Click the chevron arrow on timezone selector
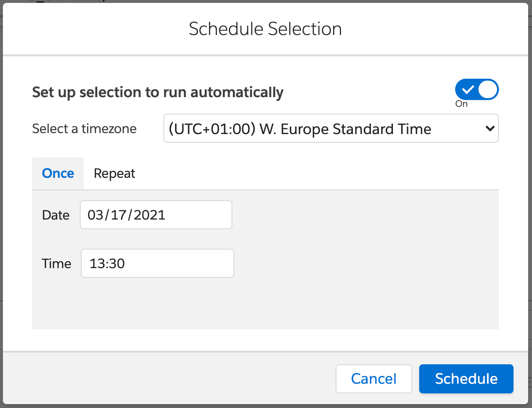 point(489,129)
